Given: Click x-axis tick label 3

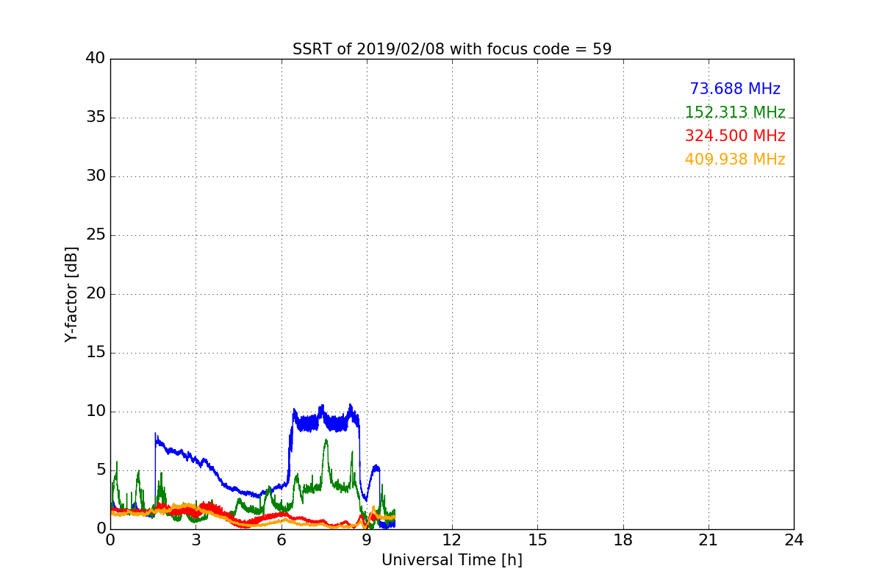Looking at the screenshot, I should click(196, 540).
